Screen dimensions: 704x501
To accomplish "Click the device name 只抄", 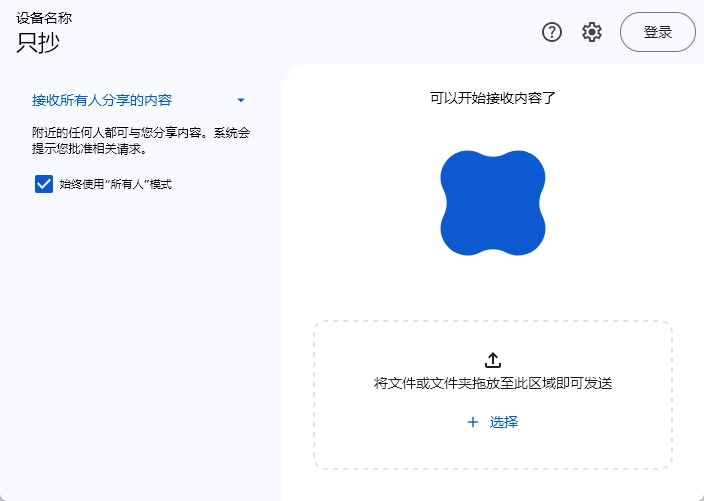I will pyautogui.click(x=38, y=43).
